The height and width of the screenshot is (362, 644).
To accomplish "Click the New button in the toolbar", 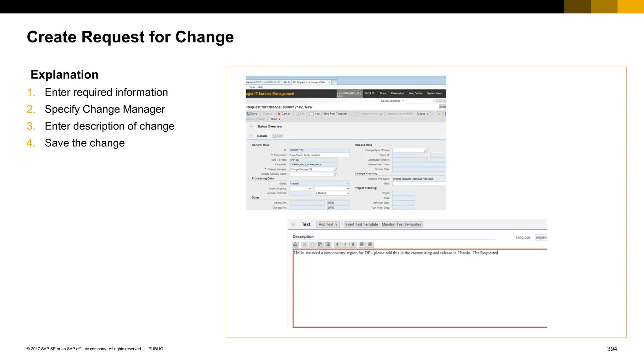I will [x=315, y=114].
